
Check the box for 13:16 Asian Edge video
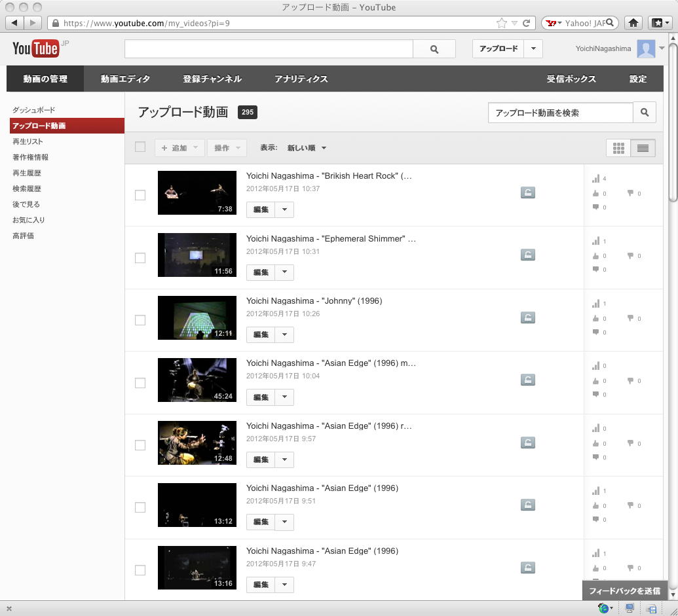[140, 570]
